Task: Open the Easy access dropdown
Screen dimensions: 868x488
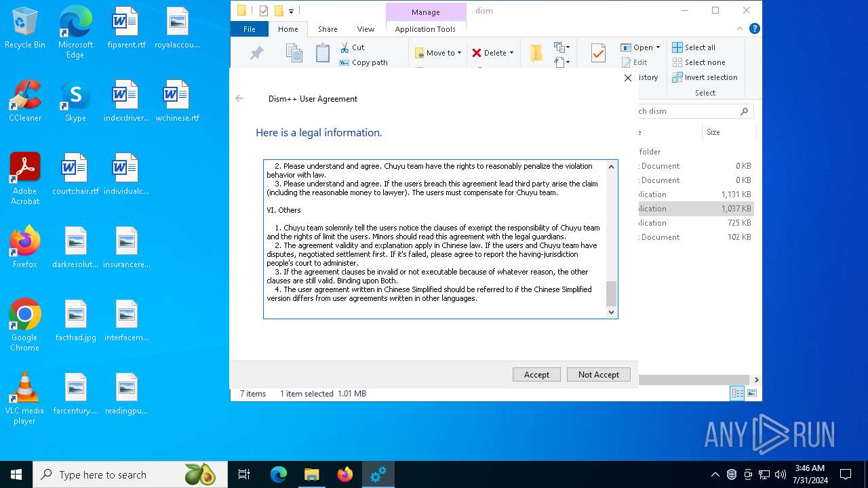Action: pyautogui.click(x=561, y=62)
